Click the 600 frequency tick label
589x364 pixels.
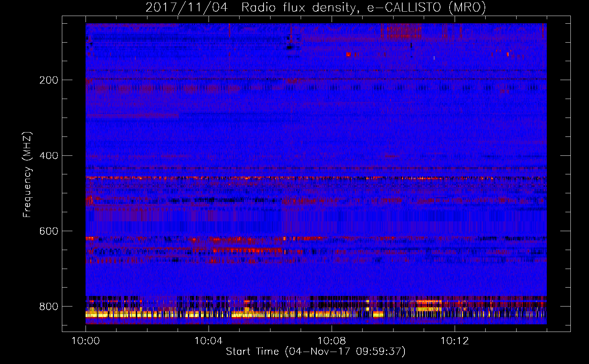pos(49,231)
